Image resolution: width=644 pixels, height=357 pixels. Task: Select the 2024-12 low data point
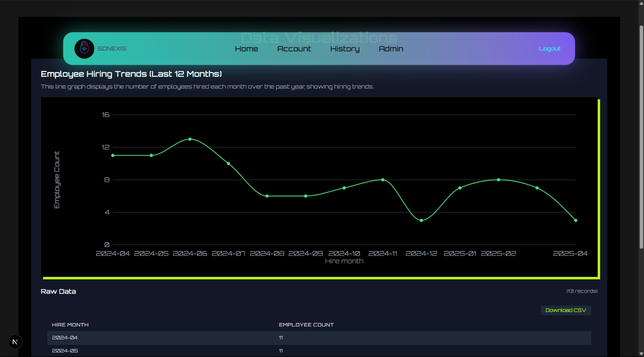(421, 220)
